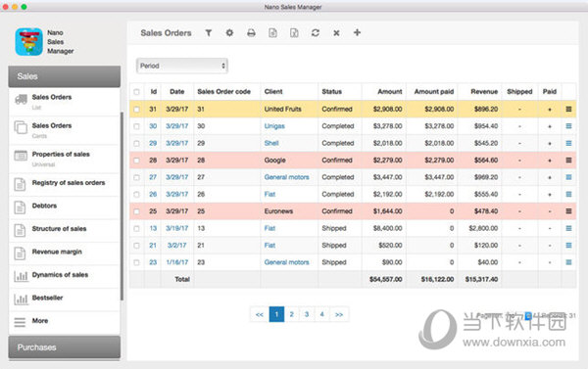This screenshot has width=588, height=369.
Task: Toggle the select-all header checkbox
Action: click(136, 92)
